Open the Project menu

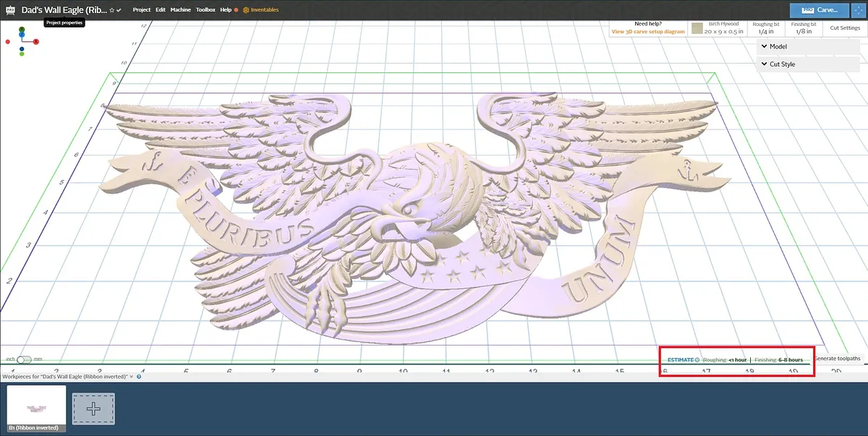click(x=142, y=10)
